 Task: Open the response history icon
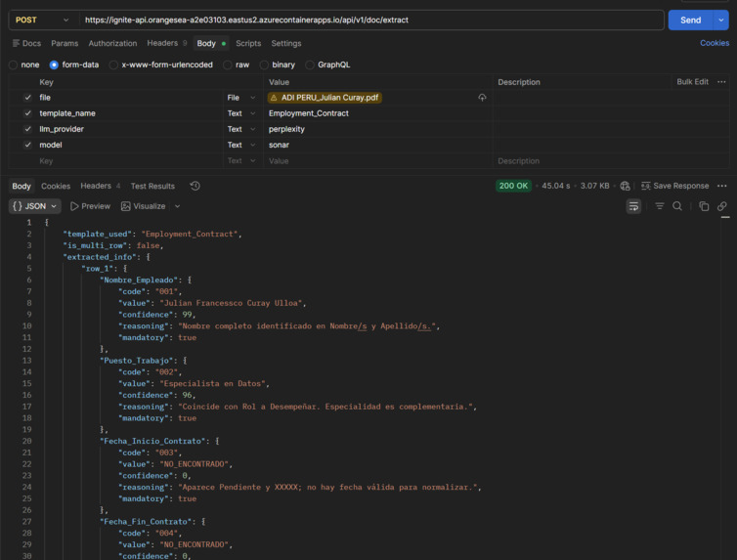point(195,186)
